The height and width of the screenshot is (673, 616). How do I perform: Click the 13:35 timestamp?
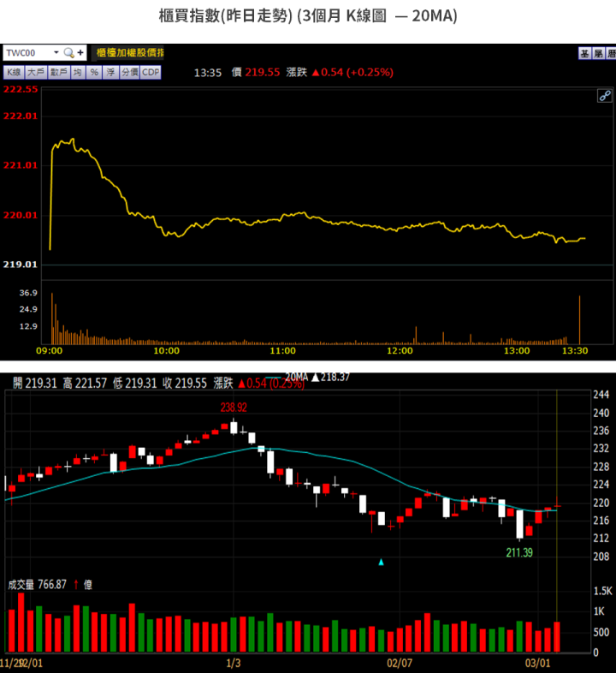208,73
